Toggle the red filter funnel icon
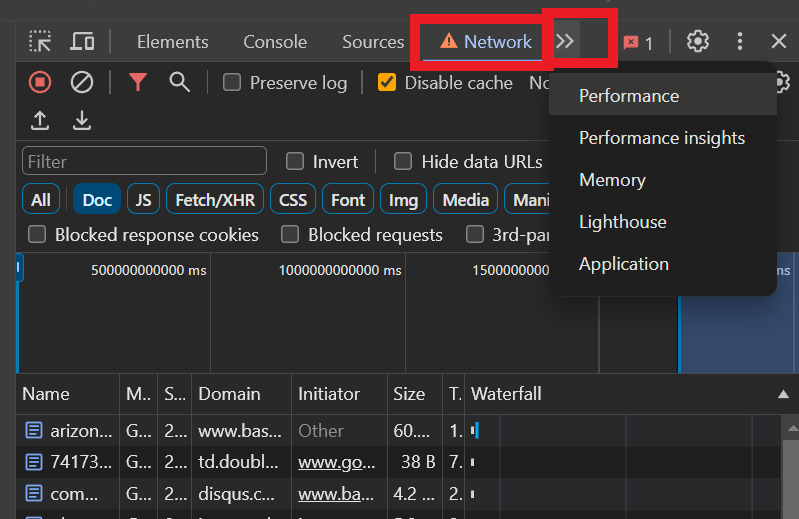 tap(138, 82)
